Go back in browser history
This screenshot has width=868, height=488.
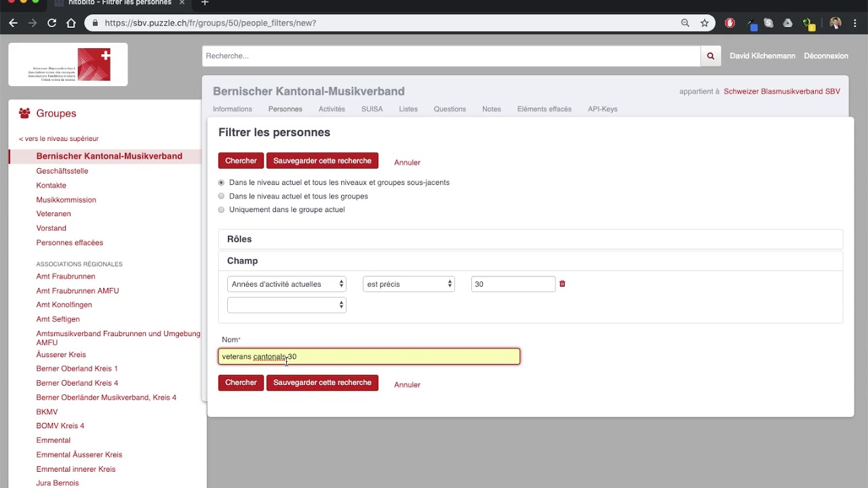[x=13, y=23]
